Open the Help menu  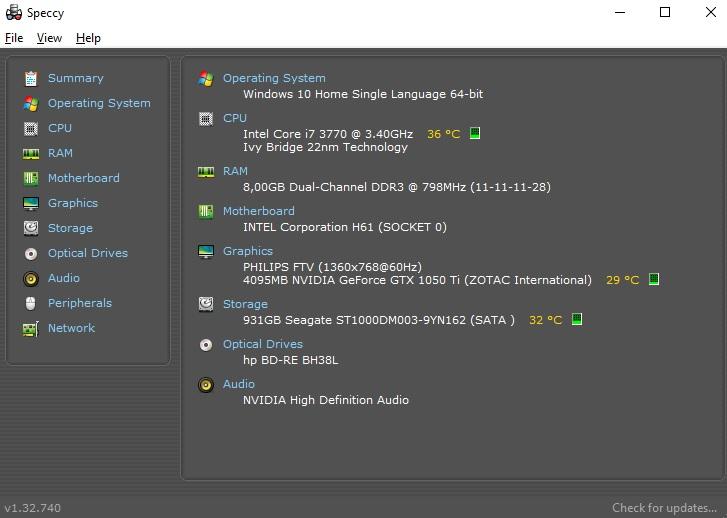point(88,38)
